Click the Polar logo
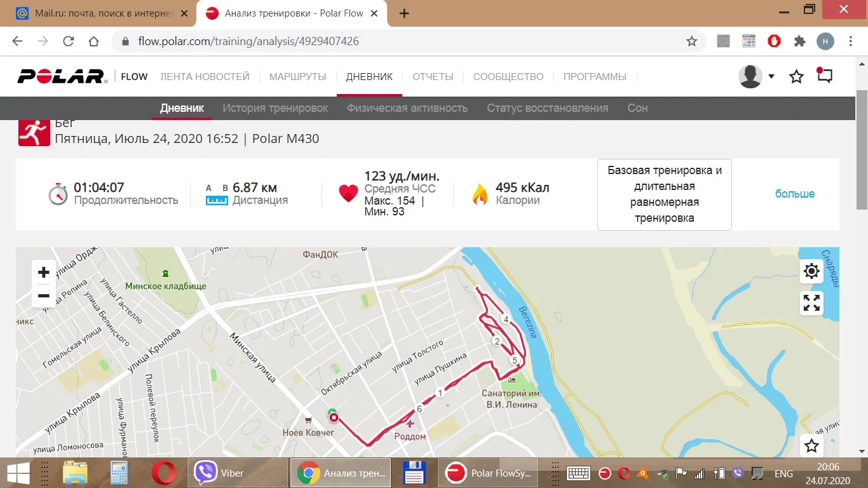Viewport: 868px width, 488px height. point(62,76)
